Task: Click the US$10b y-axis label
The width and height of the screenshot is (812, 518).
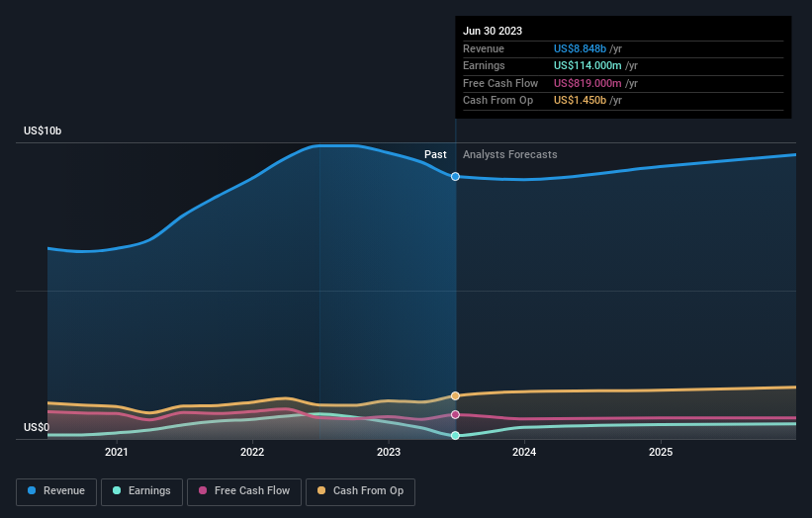Action: coord(43,130)
